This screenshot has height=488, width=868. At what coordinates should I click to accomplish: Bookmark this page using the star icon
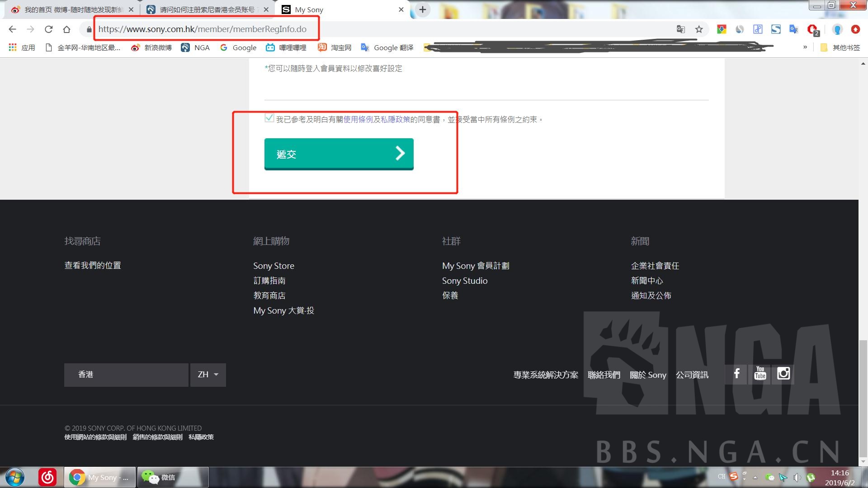click(x=698, y=29)
